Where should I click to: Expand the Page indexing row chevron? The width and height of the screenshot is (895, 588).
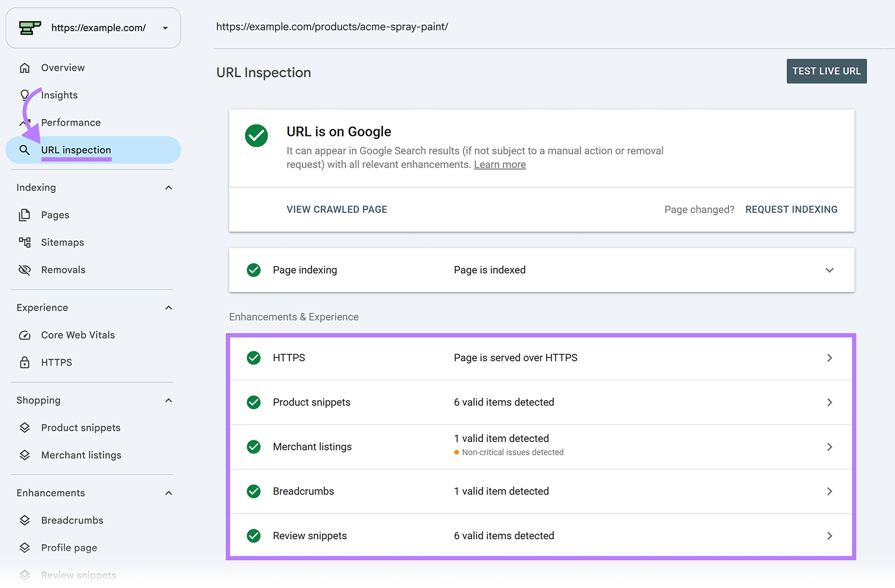830,270
